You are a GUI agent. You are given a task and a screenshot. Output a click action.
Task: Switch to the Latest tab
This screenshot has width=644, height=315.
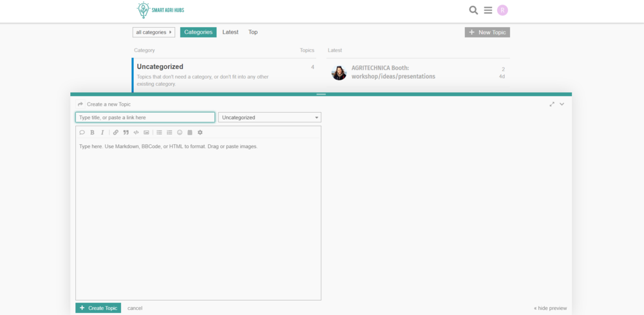231,32
